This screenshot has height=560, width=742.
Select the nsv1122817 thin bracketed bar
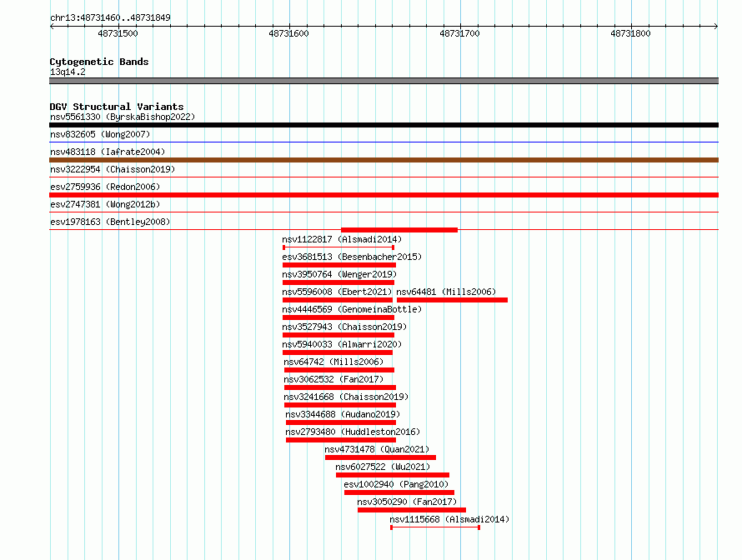point(338,247)
